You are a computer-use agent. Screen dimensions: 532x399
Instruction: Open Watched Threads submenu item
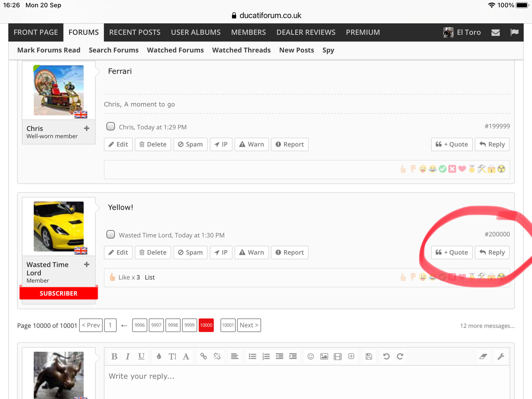[241, 50]
